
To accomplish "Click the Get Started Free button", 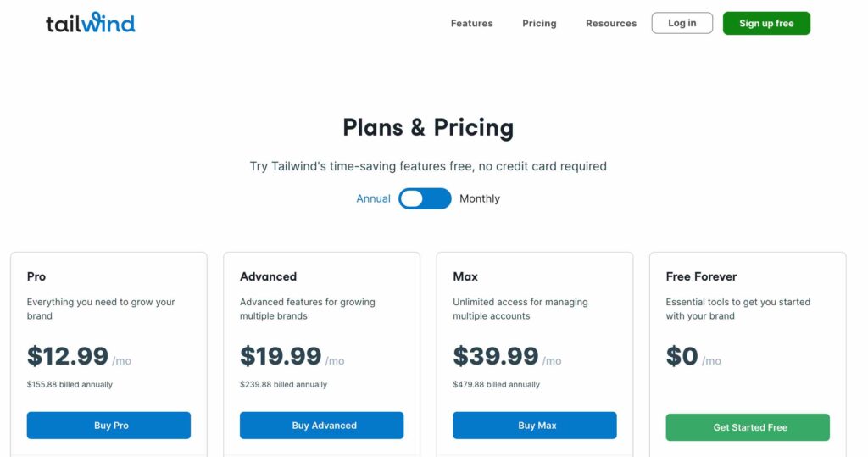I will tap(748, 427).
